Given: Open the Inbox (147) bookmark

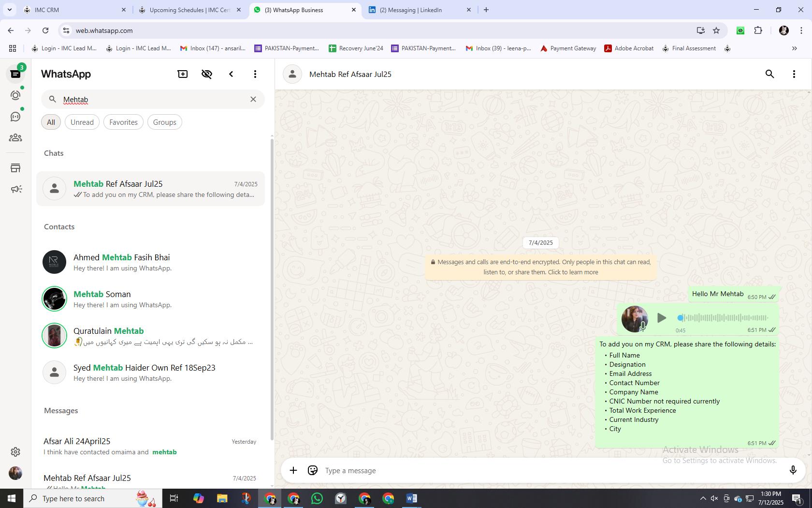Looking at the screenshot, I should [x=213, y=48].
